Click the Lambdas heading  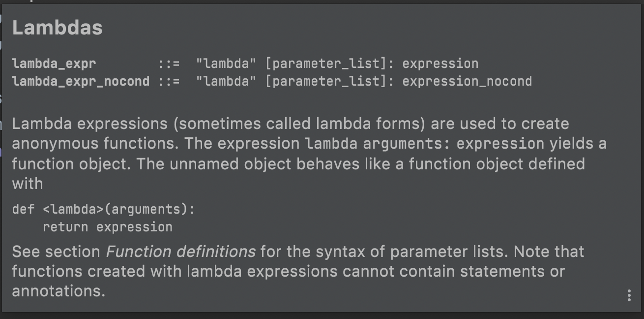[x=58, y=28]
